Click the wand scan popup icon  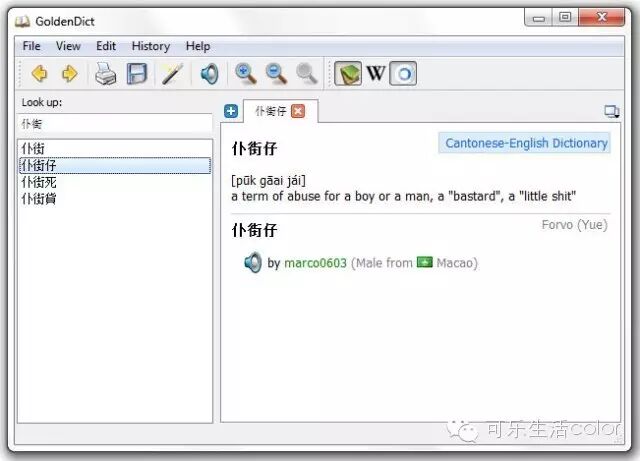point(172,74)
